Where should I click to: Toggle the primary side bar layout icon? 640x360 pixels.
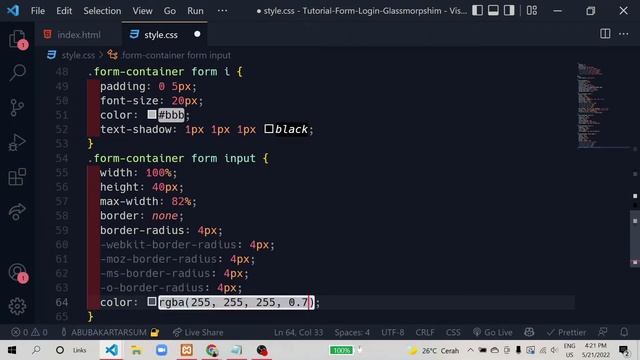(x=477, y=10)
